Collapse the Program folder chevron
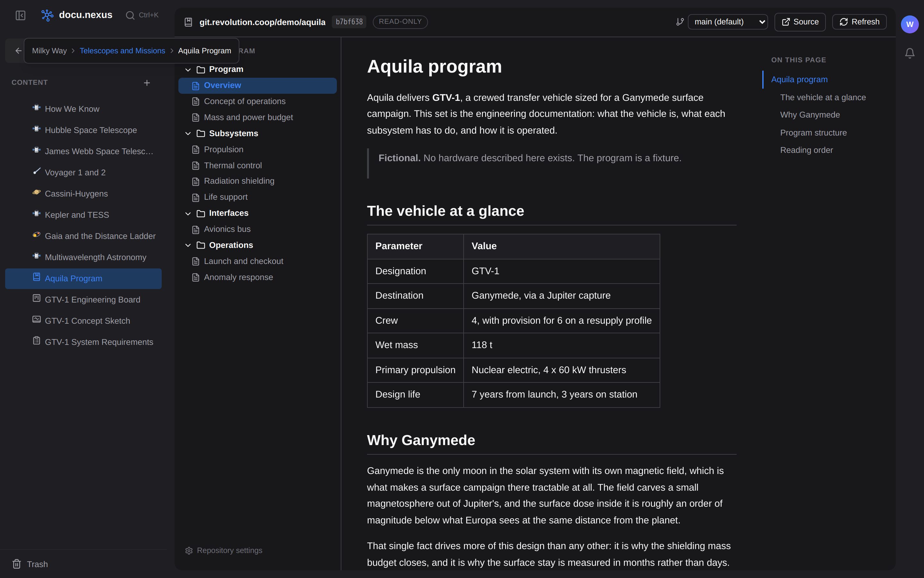The height and width of the screenshot is (578, 924). coord(188,70)
